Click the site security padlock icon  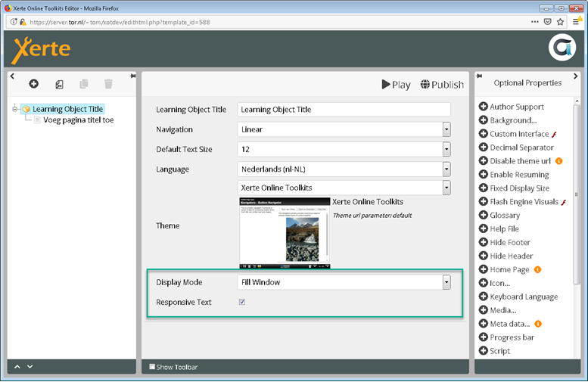[23, 22]
